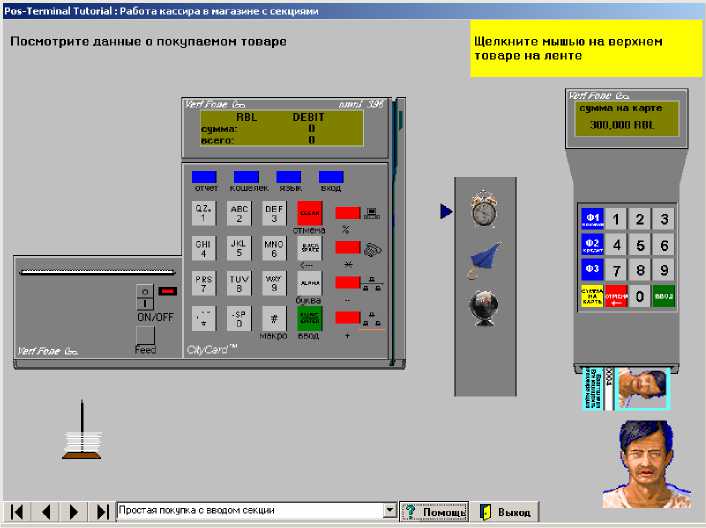Click the 'сумма на карте' PIN pad display
706x528 pixels.
click(x=627, y=118)
